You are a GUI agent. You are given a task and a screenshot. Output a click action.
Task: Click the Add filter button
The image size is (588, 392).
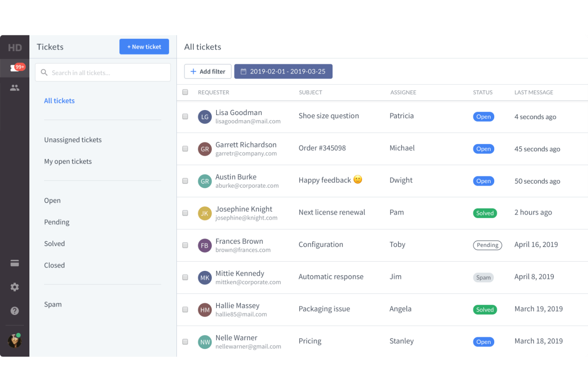[207, 71]
